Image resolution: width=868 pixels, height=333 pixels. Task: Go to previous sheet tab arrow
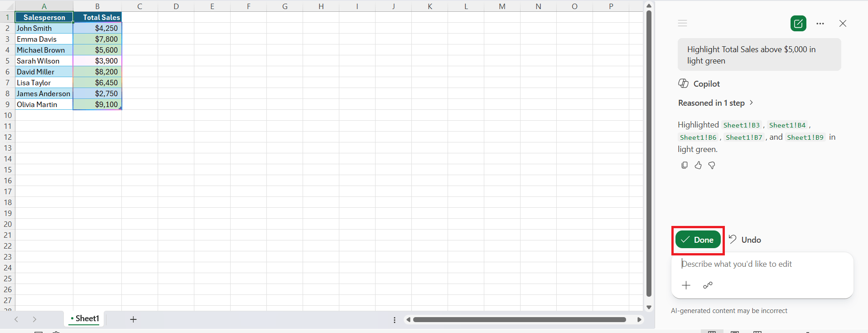(16, 319)
